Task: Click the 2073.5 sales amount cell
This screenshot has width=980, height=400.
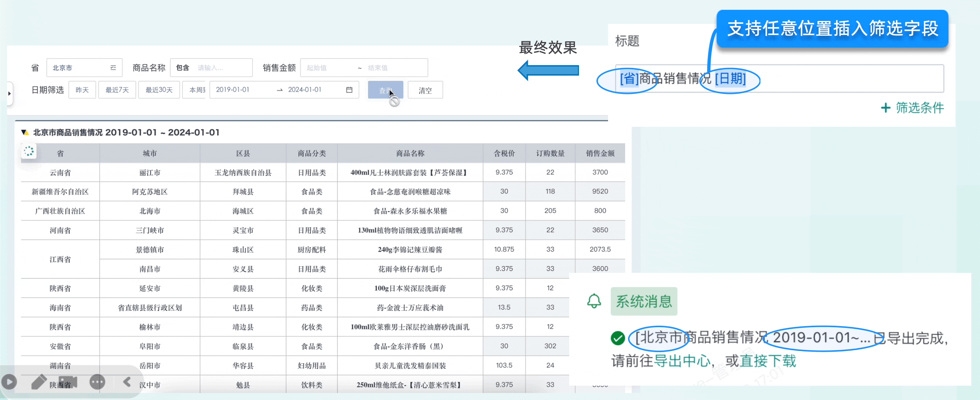Action: tap(600, 249)
